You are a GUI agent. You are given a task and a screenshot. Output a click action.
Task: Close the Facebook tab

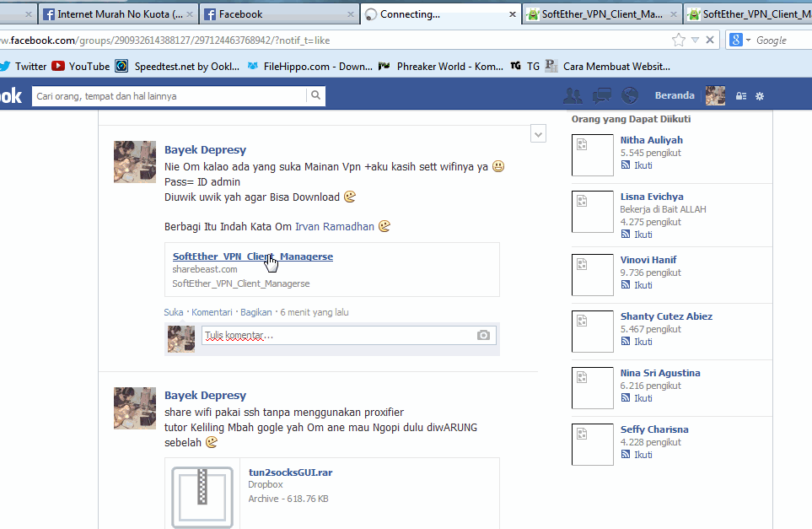click(351, 14)
